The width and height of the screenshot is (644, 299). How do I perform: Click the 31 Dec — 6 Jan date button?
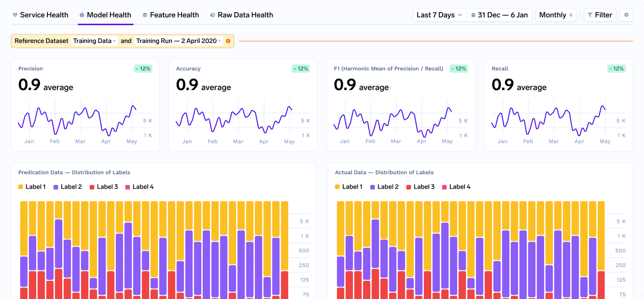tap(500, 15)
